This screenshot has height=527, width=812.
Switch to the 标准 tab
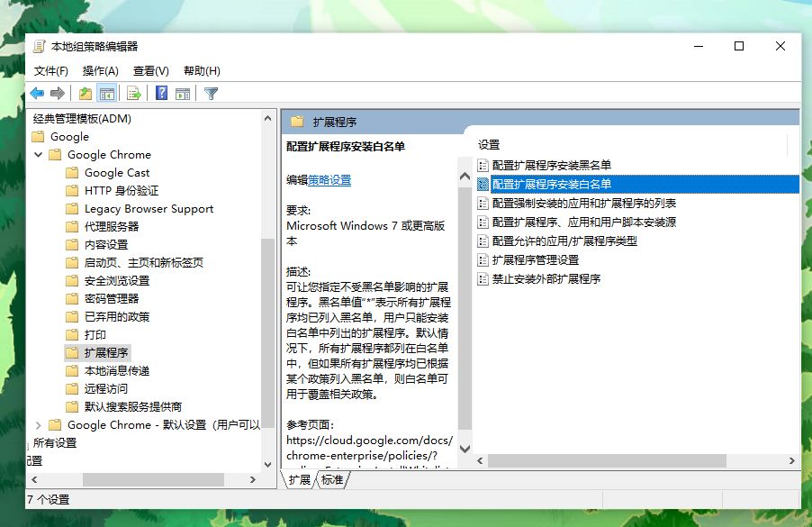click(332, 480)
